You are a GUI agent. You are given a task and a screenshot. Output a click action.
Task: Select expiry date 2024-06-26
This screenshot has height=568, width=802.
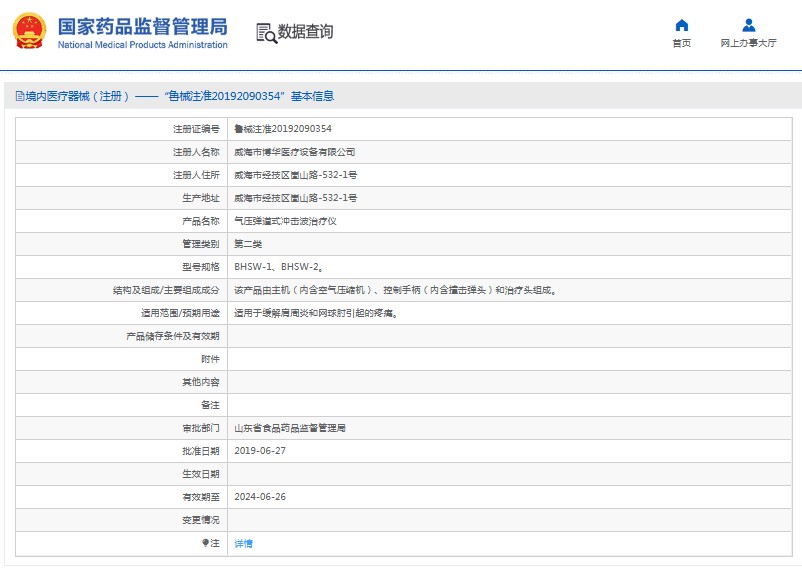(260, 497)
